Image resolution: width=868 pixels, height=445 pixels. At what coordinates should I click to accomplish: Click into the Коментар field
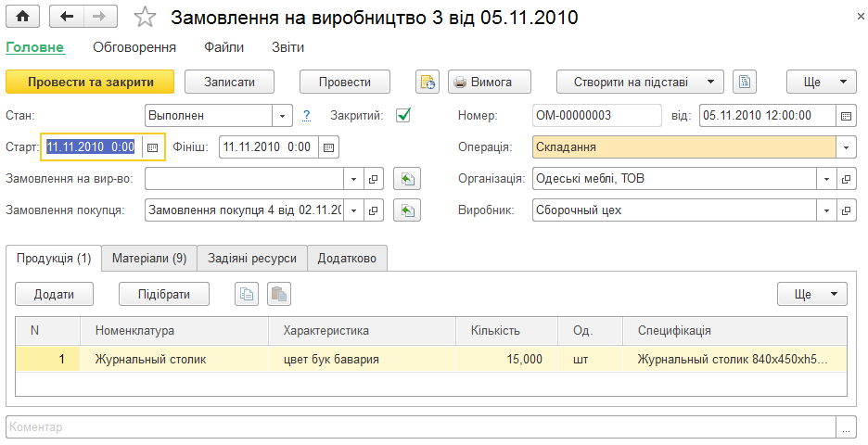[x=421, y=427]
